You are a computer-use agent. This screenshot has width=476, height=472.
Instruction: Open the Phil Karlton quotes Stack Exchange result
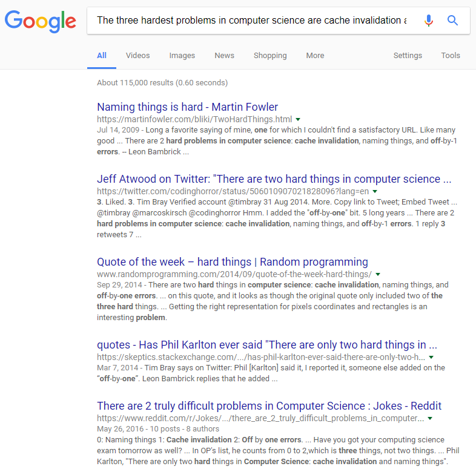pyautogui.click(x=267, y=345)
